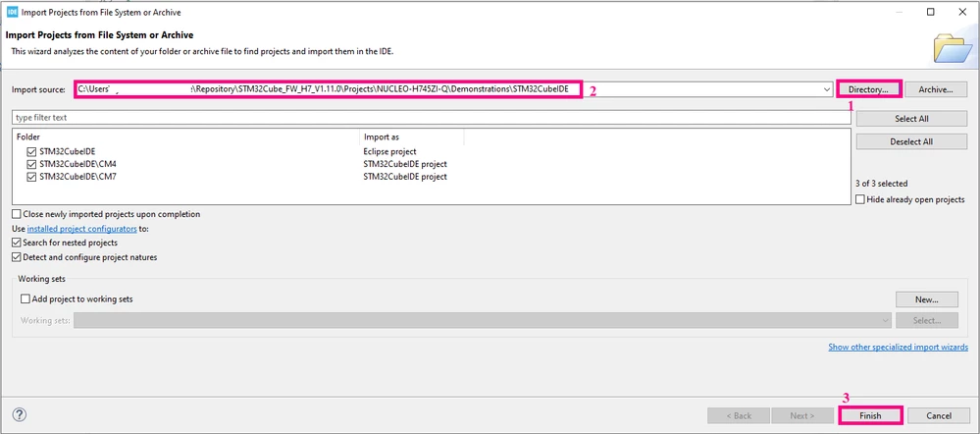This screenshot has width=980, height=434.
Task: Enable Add project to working sets
Action: coord(26,298)
